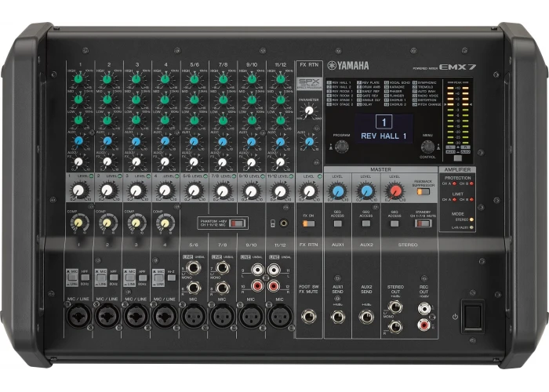
Task: Click channel 8 R line jack
Action: pos(223,288)
